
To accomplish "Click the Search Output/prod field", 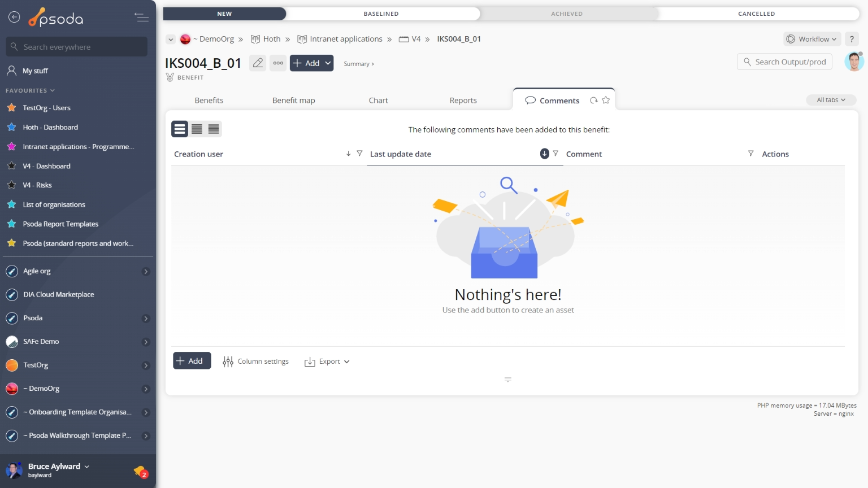I will (x=784, y=62).
